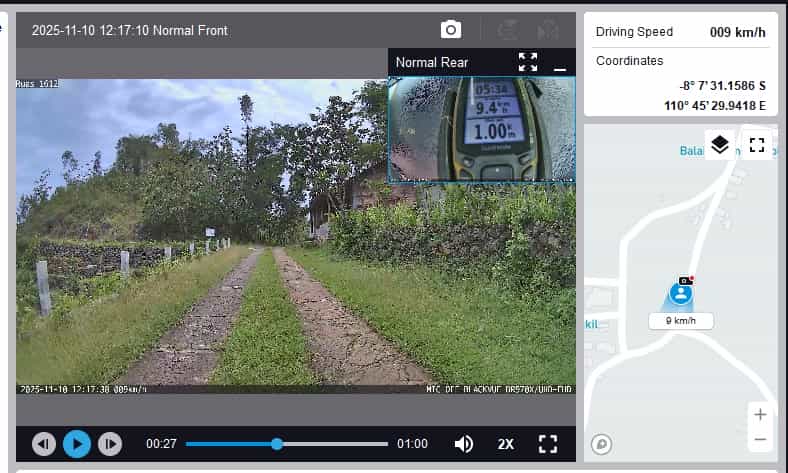The width and height of the screenshot is (788, 473).
Task: Change the 2X playback speed
Action: pos(506,443)
